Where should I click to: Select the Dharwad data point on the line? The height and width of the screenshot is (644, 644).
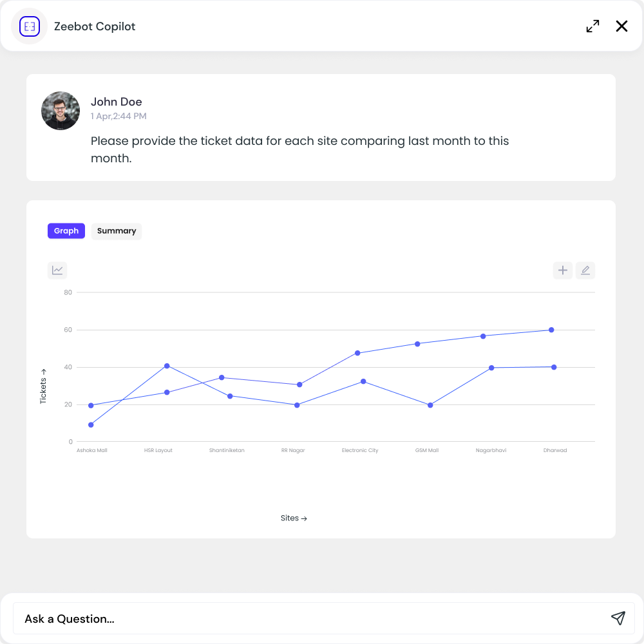pyautogui.click(x=551, y=329)
